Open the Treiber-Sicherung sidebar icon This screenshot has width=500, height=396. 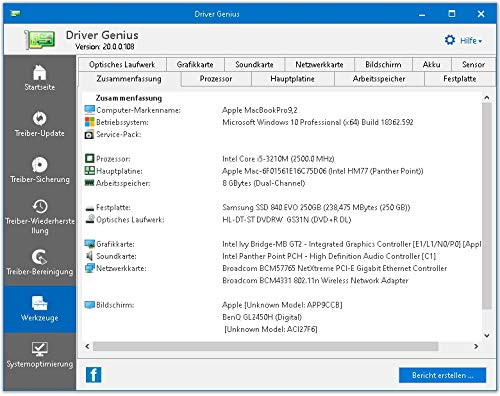pyautogui.click(x=39, y=164)
